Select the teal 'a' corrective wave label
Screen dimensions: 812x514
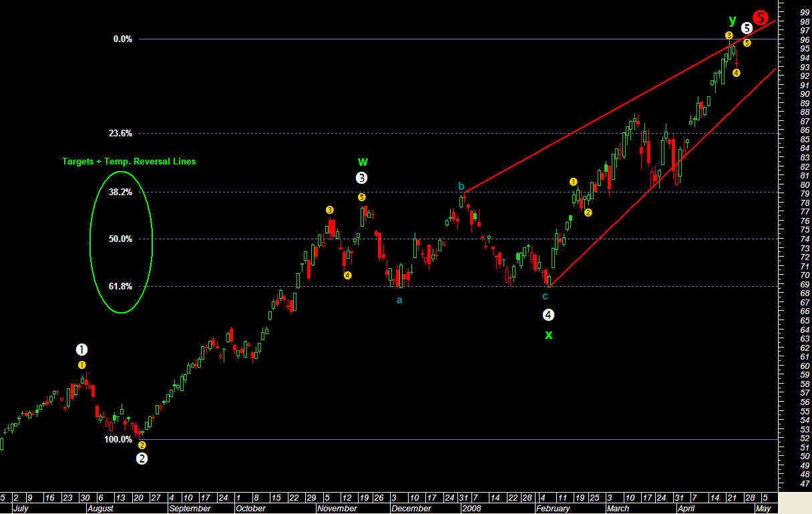[x=399, y=300]
